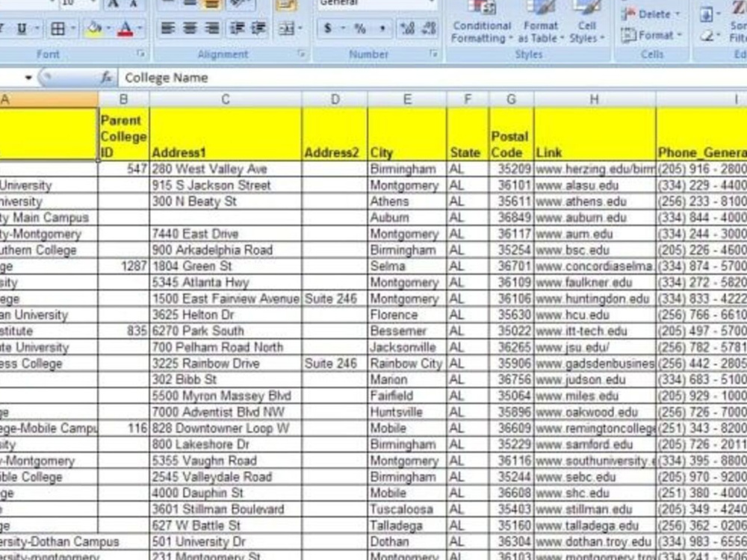Select the cell 1804 Green St
747x560 pixels.
226,267
